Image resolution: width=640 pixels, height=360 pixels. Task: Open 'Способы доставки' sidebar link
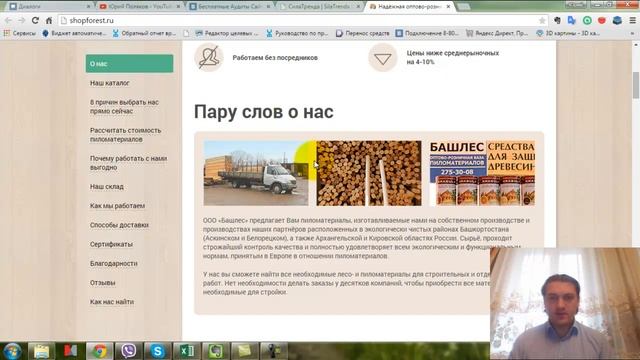(x=119, y=225)
